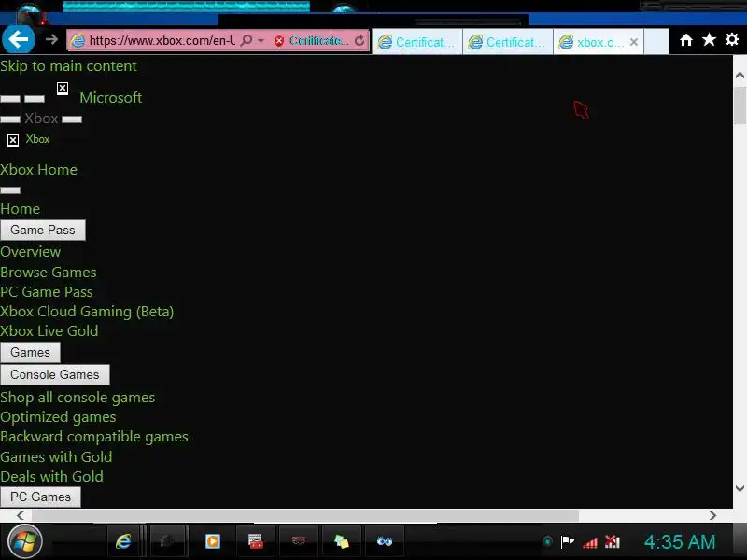Image resolution: width=747 pixels, height=560 pixels.
Task: Open PC Game Pass link
Action: coord(47,291)
